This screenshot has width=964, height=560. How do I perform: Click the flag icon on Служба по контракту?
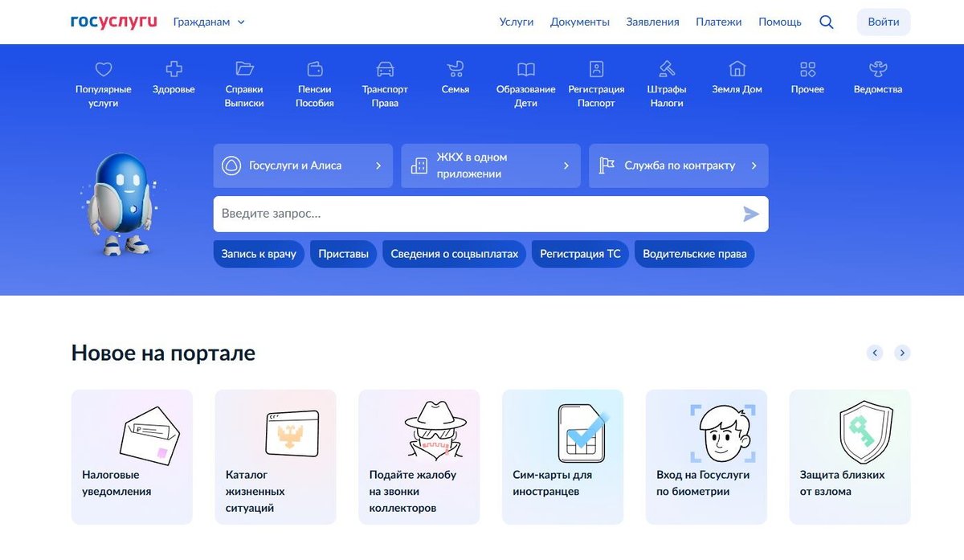pos(607,166)
